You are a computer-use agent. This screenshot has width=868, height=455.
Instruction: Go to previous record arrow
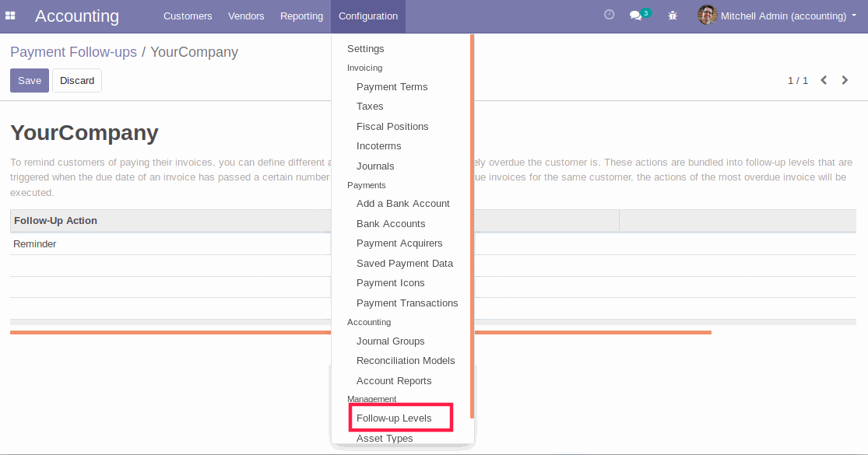click(824, 80)
